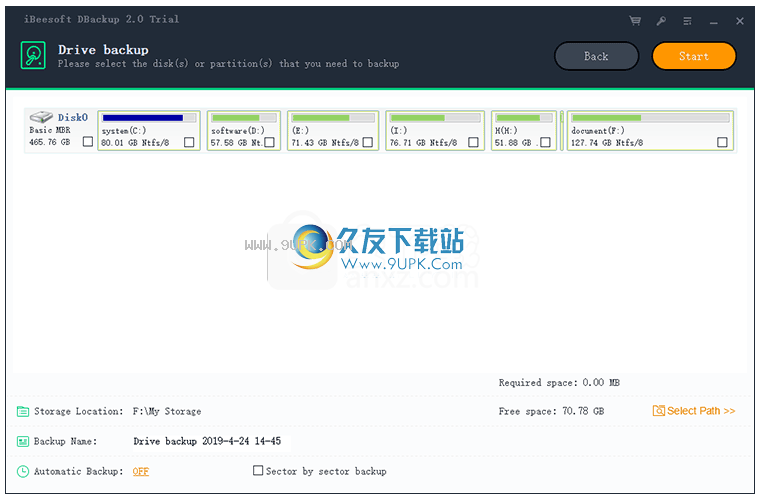Click the Disk0 hard drive icon
Screen dimensions: 762x495
click(41, 117)
